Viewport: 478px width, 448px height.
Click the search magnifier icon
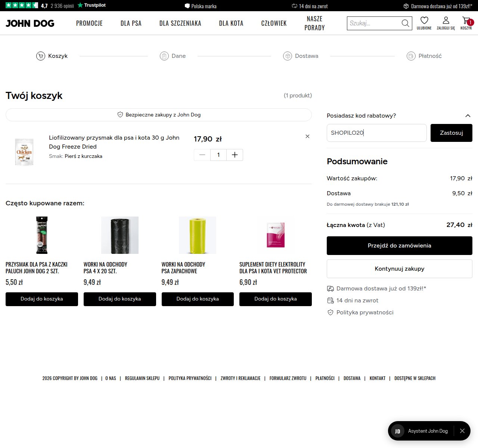405,23
